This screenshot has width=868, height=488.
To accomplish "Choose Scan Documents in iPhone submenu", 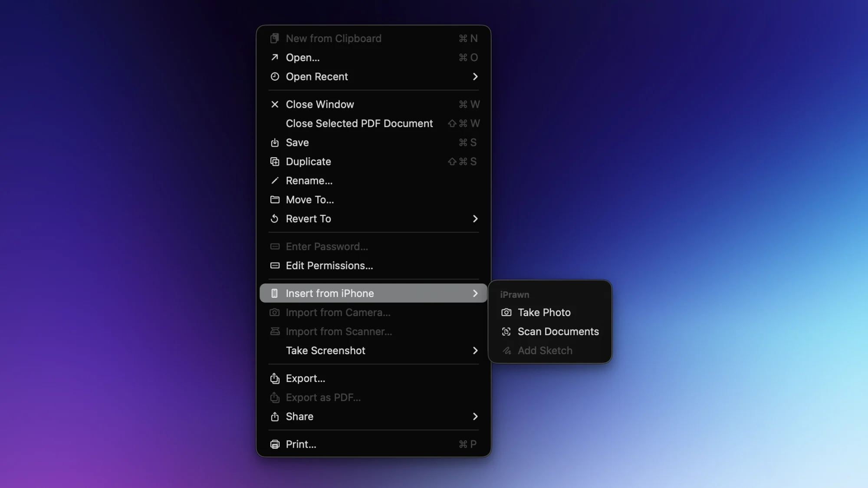I will tap(550, 332).
